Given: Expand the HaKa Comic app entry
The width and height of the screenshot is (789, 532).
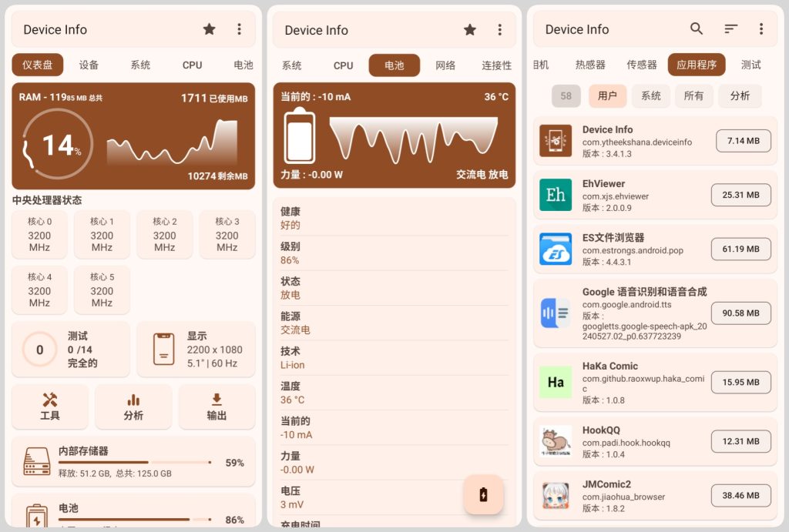Looking at the screenshot, I should [x=655, y=382].
